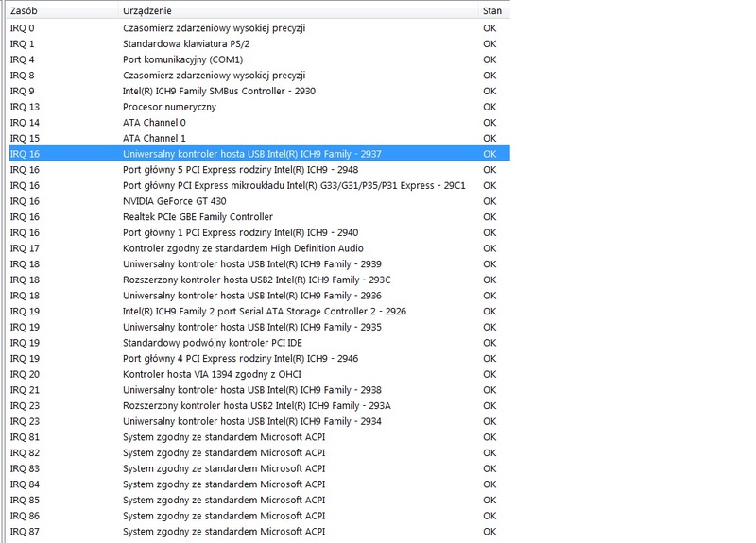Select Kontroler hosta VIA 1394 OHCI row
Viewport: 756px width, 543px height.
259,374
